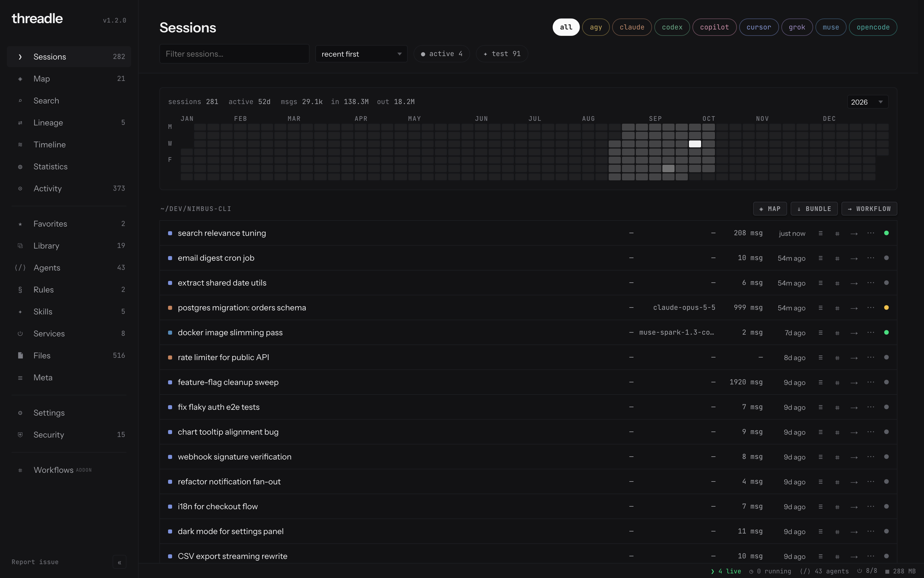
Task: Collapse sidebar with double-chevron icon
Action: tap(120, 562)
